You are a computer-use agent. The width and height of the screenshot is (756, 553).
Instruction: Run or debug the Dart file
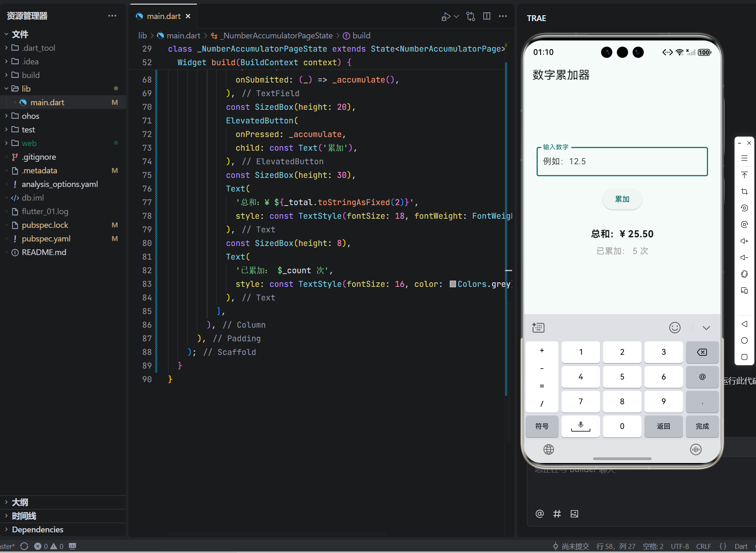(x=446, y=17)
